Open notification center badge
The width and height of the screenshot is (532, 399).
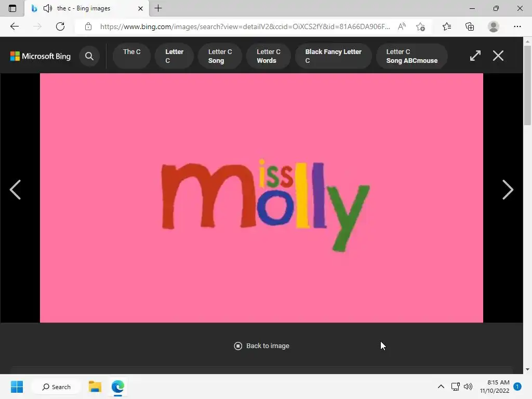click(x=517, y=387)
